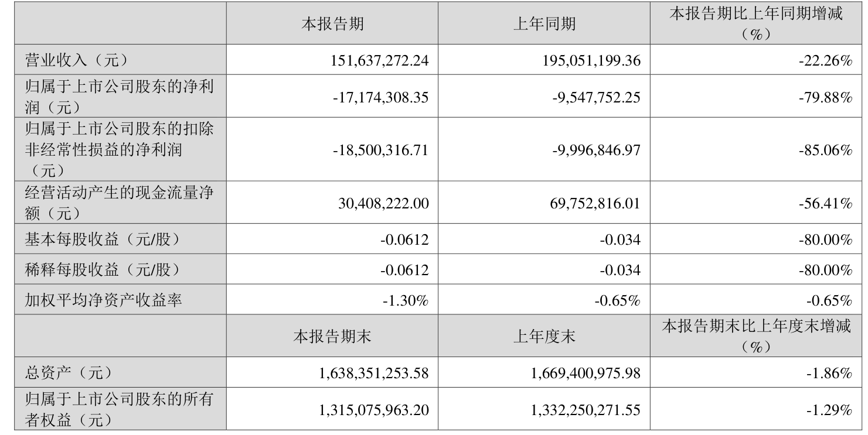Viewport: 868px width, 435px height.
Task: Click the 加权平均净资产收益率 row label
Action: 103,301
